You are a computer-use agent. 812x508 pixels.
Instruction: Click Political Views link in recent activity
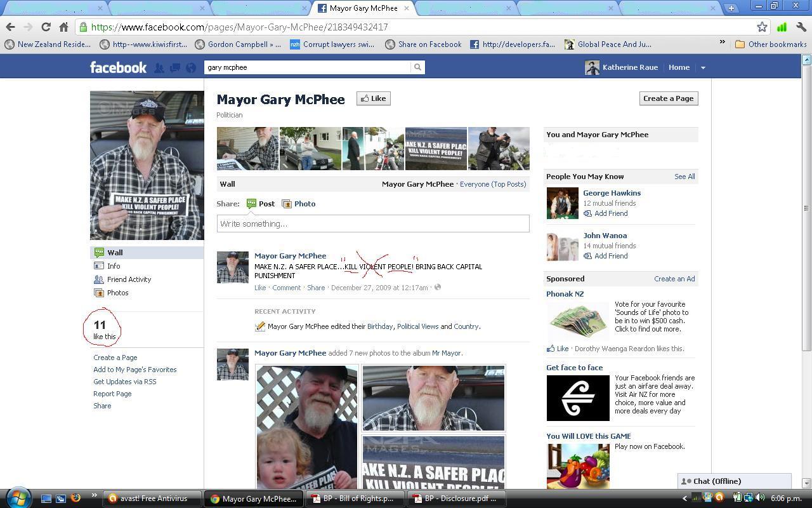(x=417, y=326)
